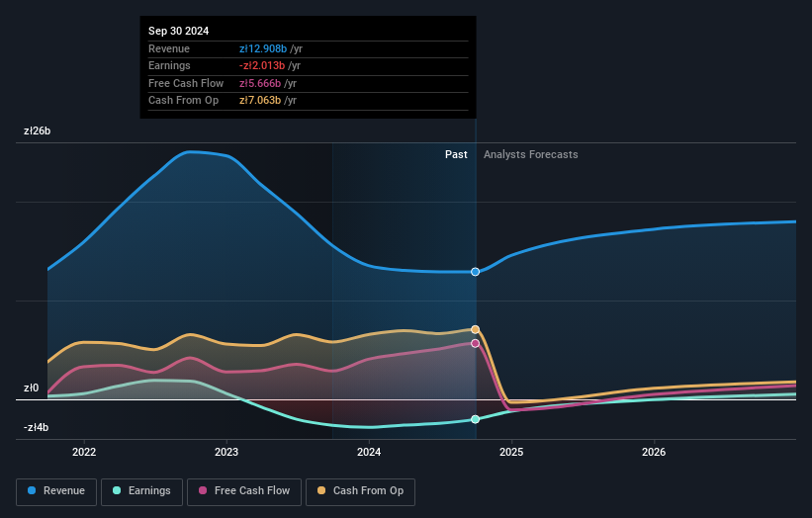Click the teal Earnings data point marker
The height and width of the screenshot is (518, 812).
pos(475,419)
